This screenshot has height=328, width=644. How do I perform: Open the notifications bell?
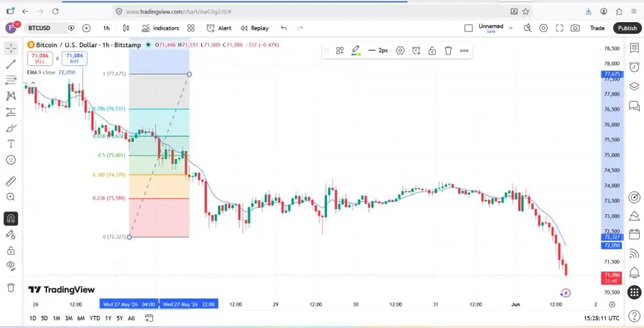634,273
